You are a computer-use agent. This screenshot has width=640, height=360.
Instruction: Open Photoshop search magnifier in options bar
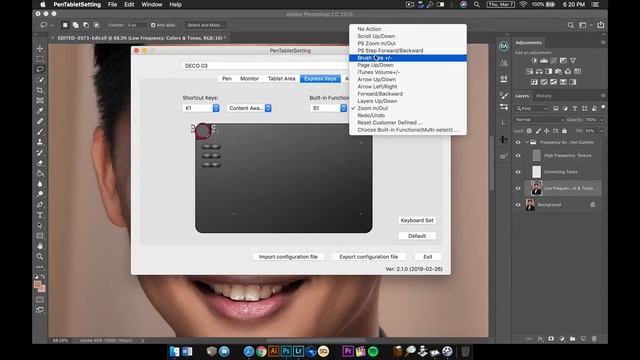tap(571, 25)
